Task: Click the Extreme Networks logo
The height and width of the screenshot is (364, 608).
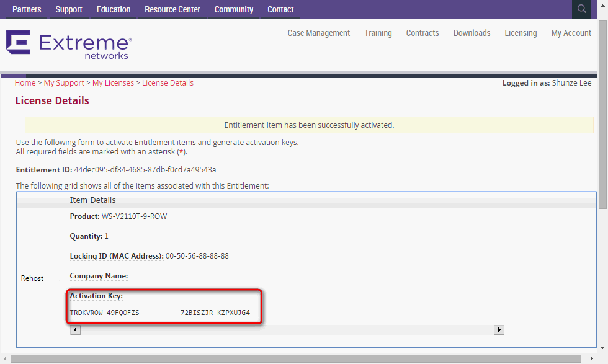Action: [x=69, y=45]
